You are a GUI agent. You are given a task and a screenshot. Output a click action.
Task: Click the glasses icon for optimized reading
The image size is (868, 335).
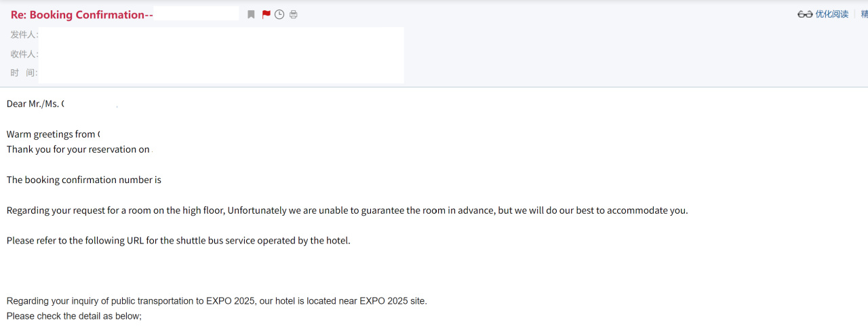click(x=805, y=14)
